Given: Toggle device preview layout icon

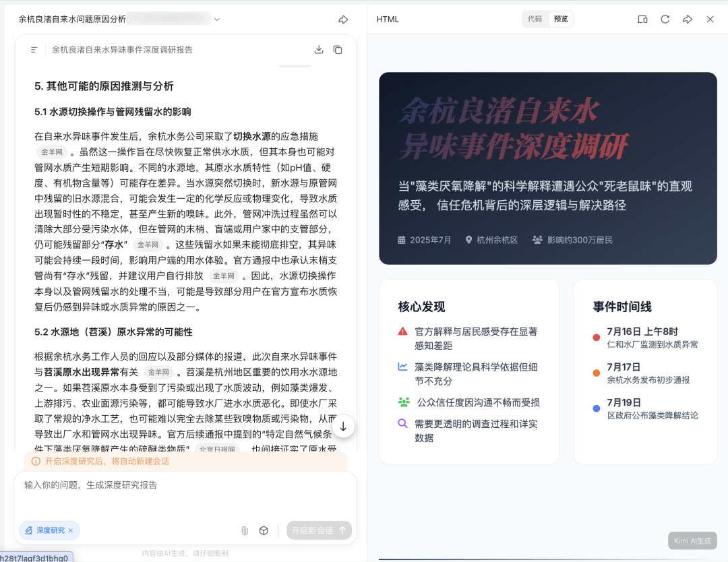Looking at the screenshot, I should pos(642,20).
